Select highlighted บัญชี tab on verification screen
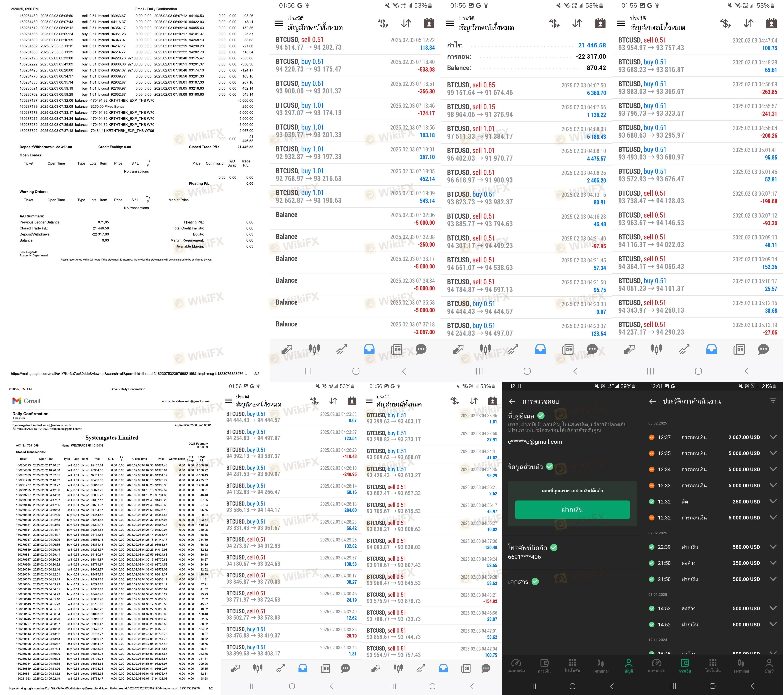Image resolution: width=784 pixels, height=695 pixels. coord(629,666)
